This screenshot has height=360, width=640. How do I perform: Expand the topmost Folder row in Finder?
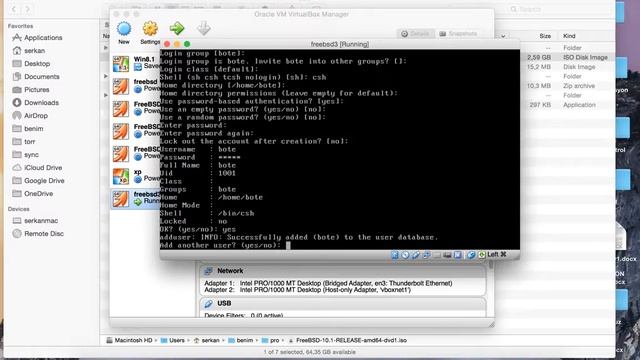pos(106,48)
